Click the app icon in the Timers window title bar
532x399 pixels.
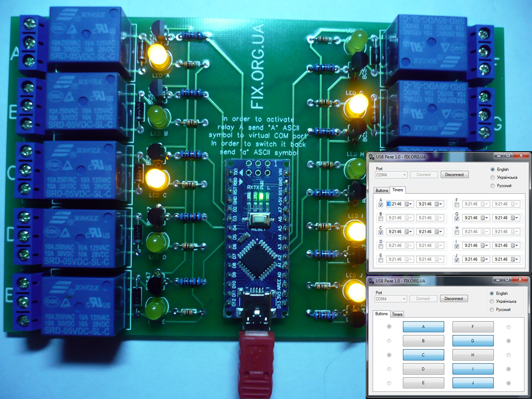click(x=372, y=157)
